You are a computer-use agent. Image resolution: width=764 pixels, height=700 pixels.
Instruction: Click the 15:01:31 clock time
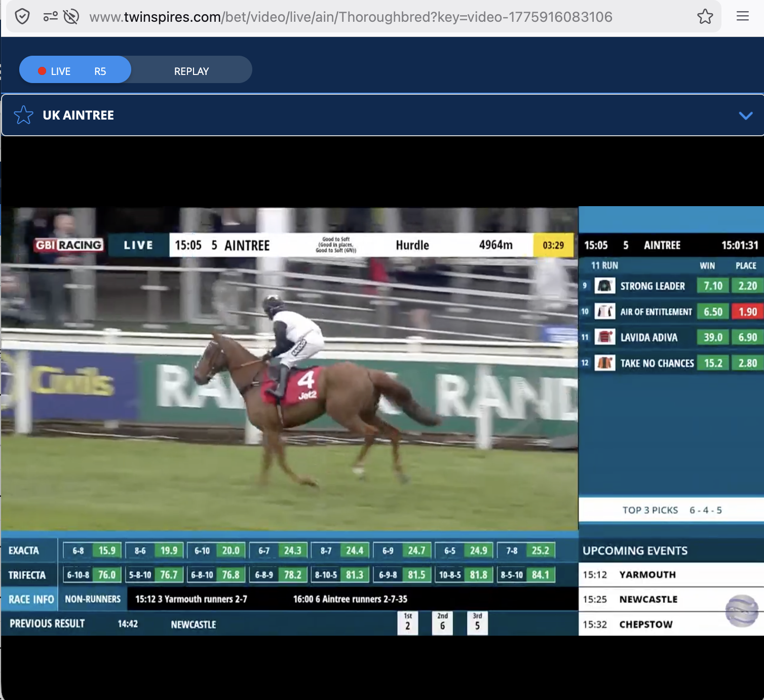740,246
